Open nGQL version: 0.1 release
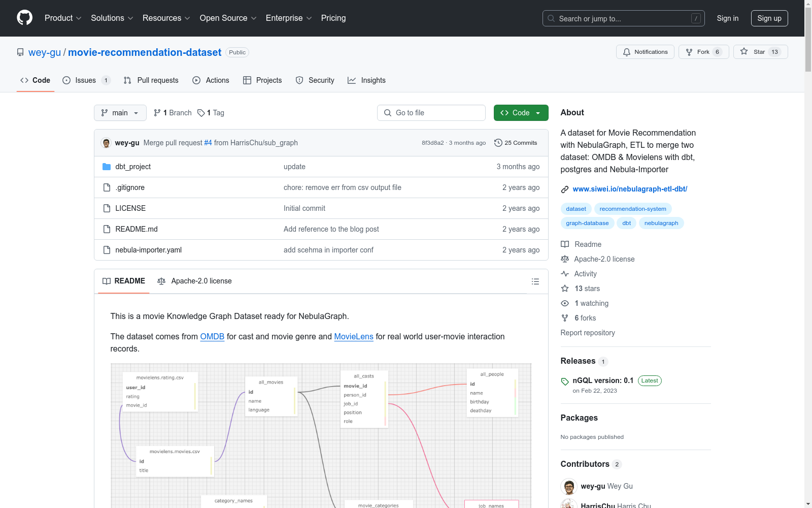The image size is (812, 508). [x=603, y=380]
